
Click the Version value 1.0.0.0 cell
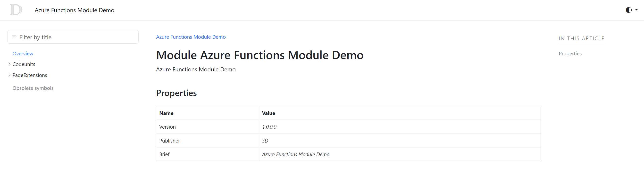pyautogui.click(x=269, y=127)
